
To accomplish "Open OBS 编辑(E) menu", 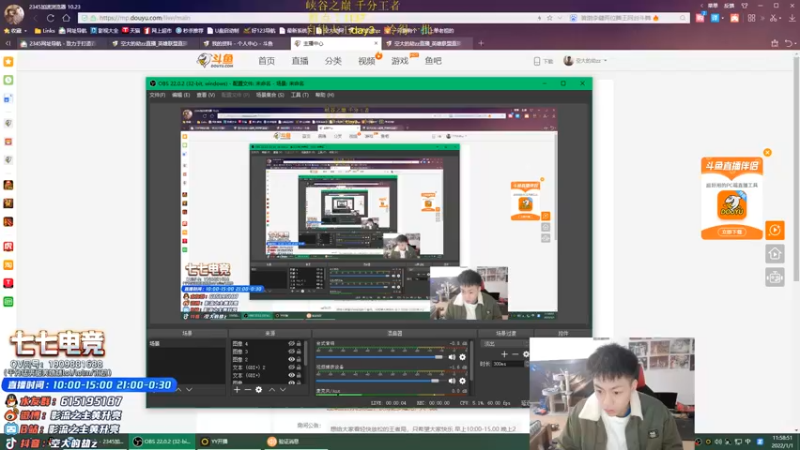I will pyautogui.click(x=181, y=95).
